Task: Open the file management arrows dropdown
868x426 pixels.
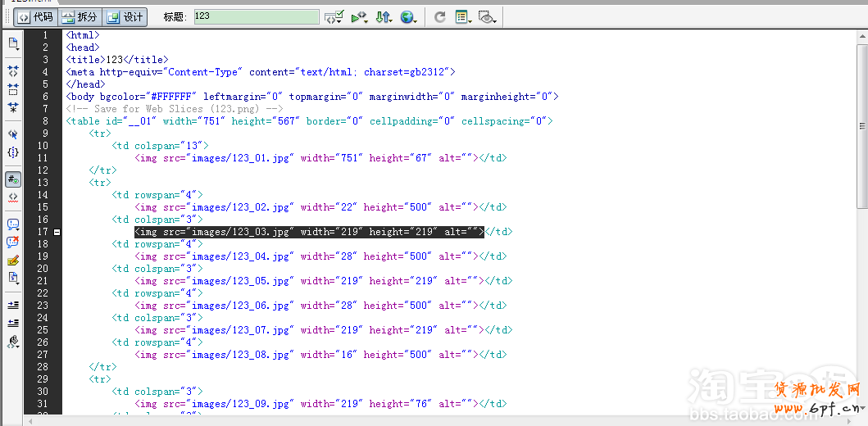Action: pyautogui.click(x=384, y=16)
